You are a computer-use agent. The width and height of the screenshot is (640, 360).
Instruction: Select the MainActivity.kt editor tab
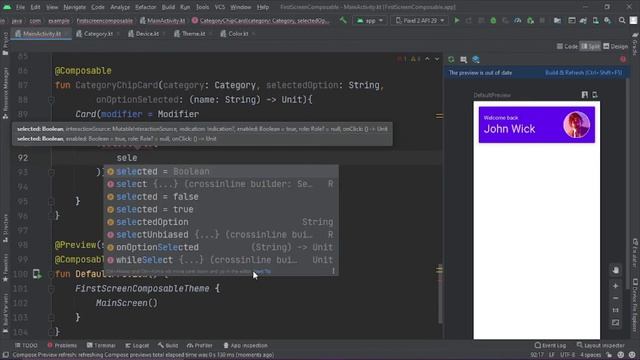coord(41,34)
